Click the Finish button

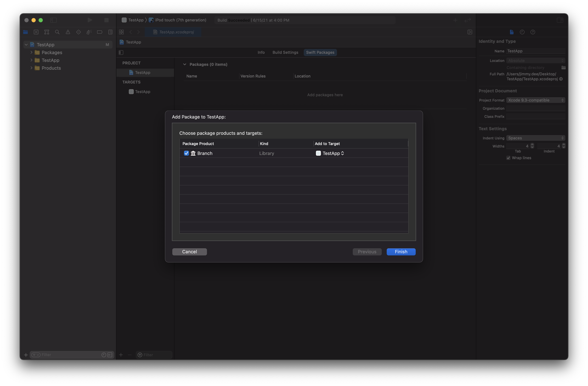click(x=401, y=252)
